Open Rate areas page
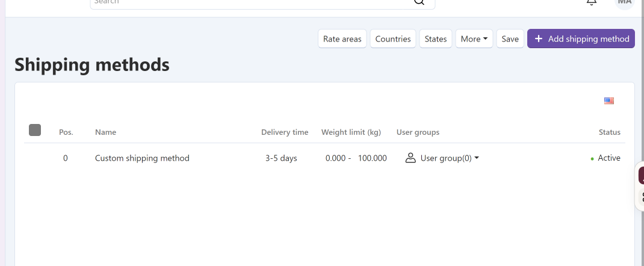The image size is (644, 266). [x=342, y=39]
